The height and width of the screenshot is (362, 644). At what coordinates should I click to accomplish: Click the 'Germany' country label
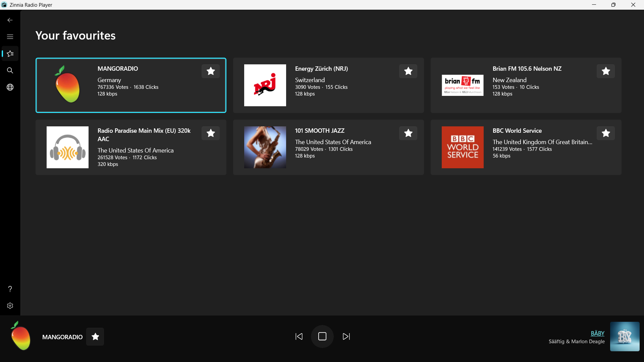click(x=109, y=80)
